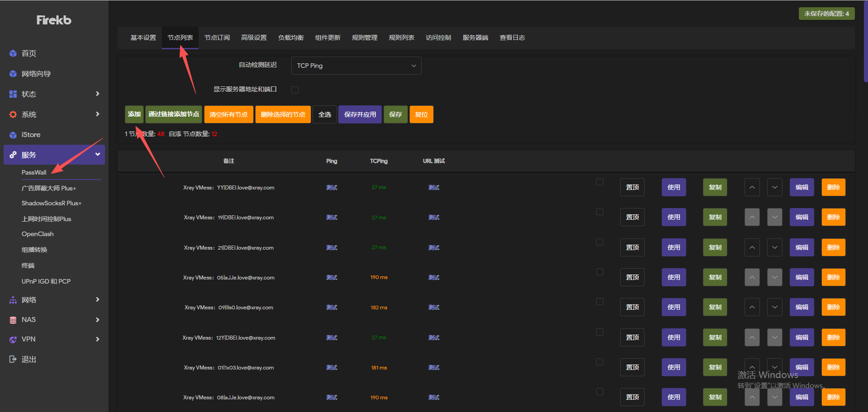Tick the 05|aJJe node checkbox
This screenshot has width=868, height=412.
click(x=600, y=272)
